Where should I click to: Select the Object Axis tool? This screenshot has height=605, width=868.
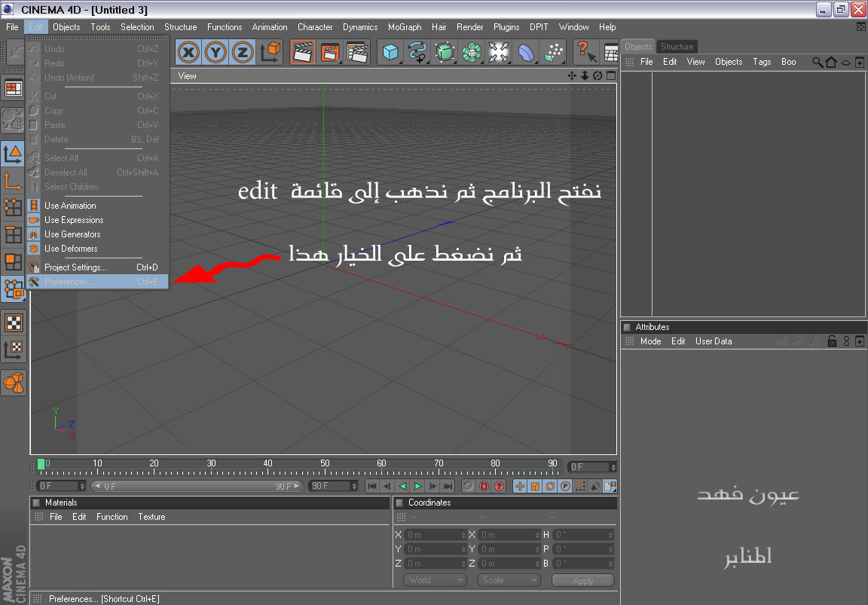click(x=14, y=181)
